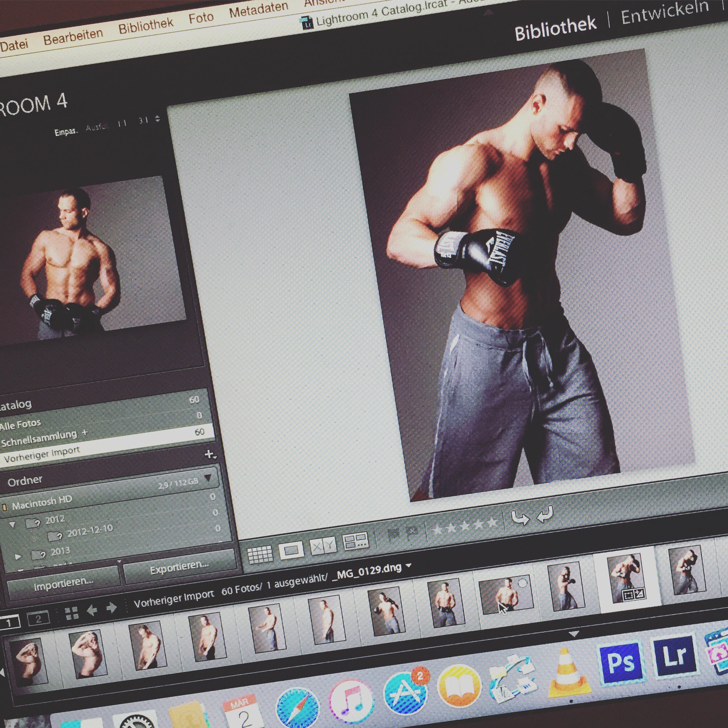
Task: Open the Bibliothek menu in menu bar
Action: pyautogui.click(x=146, y=26)
